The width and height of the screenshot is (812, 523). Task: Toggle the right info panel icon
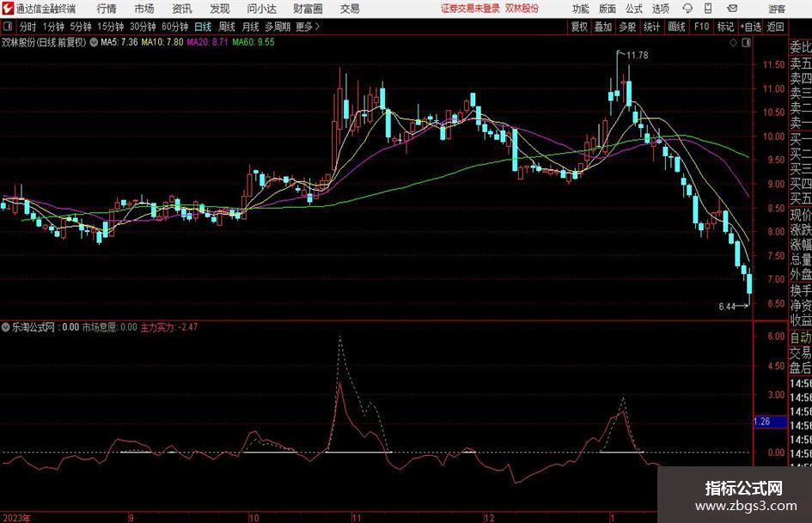click(746, 43)
